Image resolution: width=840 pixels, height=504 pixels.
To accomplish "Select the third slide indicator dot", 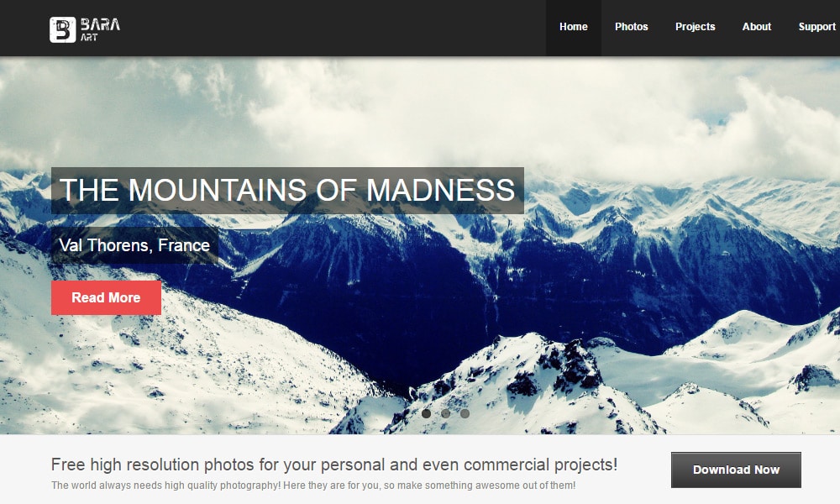I will coord(465,413).
